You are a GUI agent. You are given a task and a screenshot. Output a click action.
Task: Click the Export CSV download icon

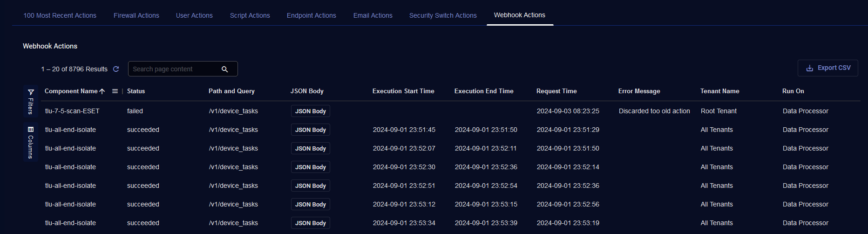810,68
